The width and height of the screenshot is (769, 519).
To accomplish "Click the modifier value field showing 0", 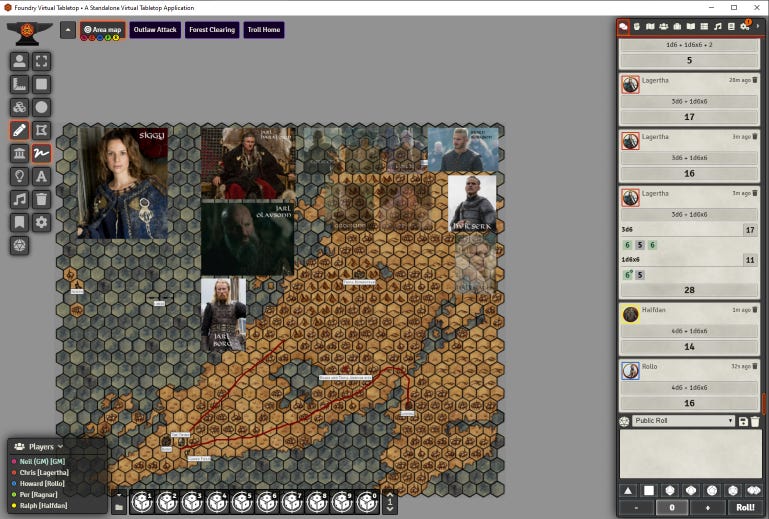I will pyautogui.click(x=672, y=507).
